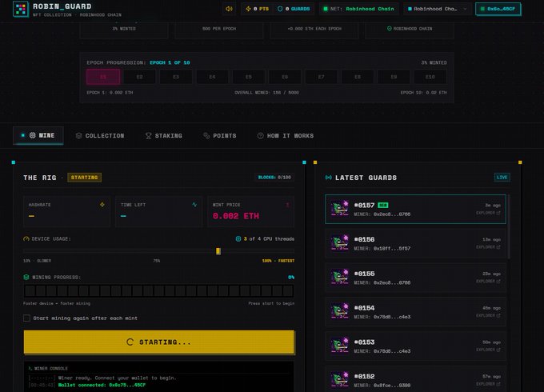Open Explorer link for guard #0153

[488, 350]
